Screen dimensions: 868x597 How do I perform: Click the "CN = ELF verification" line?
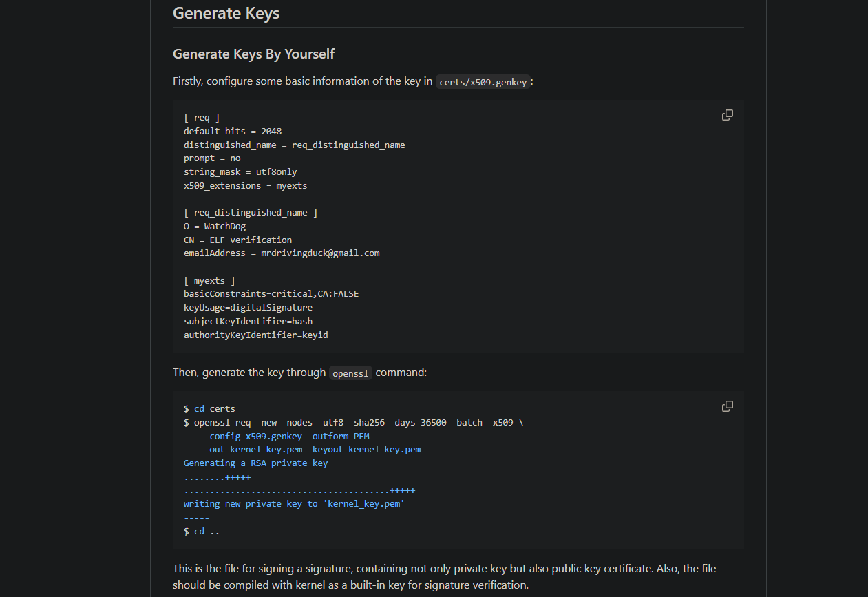click(237, 240)
